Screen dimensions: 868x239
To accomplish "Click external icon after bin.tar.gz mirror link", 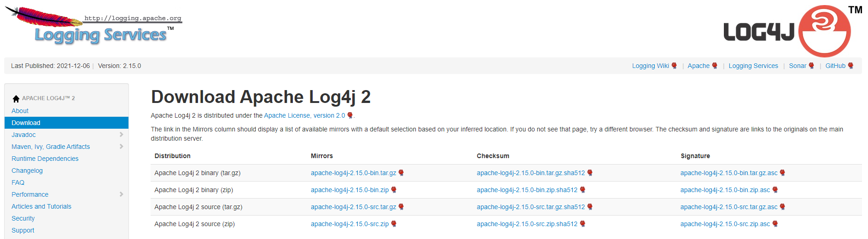I will coord(401,173).
